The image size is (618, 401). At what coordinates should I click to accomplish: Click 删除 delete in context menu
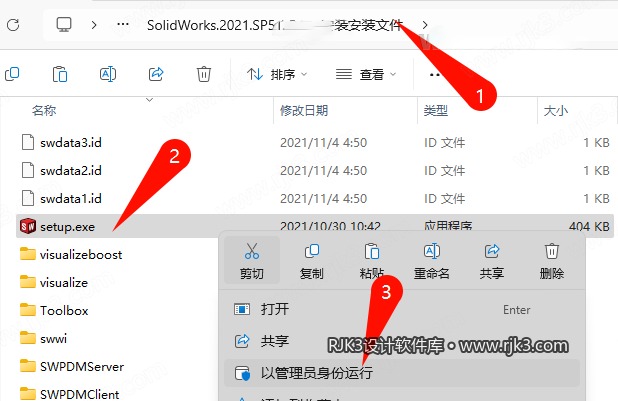point(551,260)
